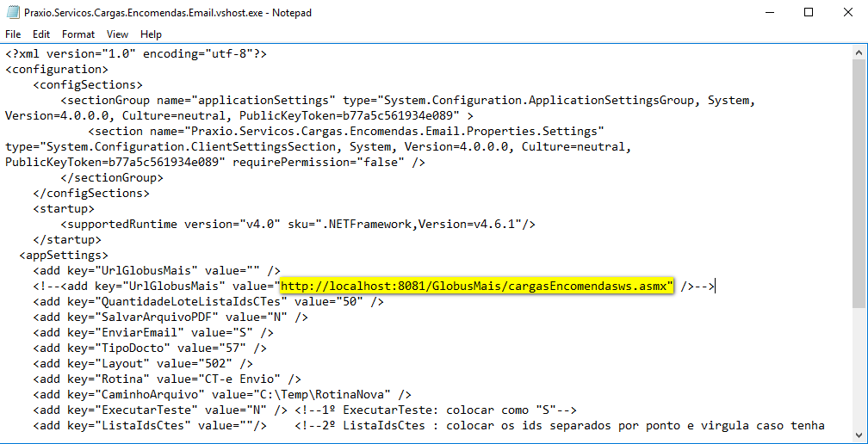Click the SalvarArquivoPDF value="N" line
Viewport: 868px width, 444px height.
[170, 318]
